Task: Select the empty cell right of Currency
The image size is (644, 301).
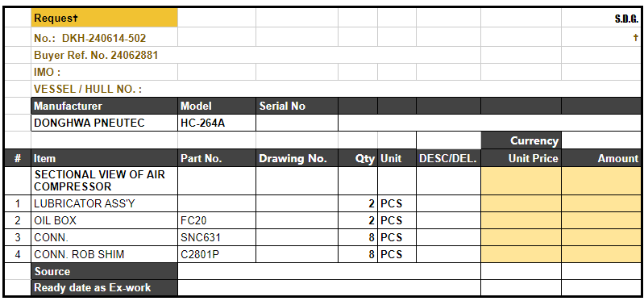Action: [x=600, y=140]
